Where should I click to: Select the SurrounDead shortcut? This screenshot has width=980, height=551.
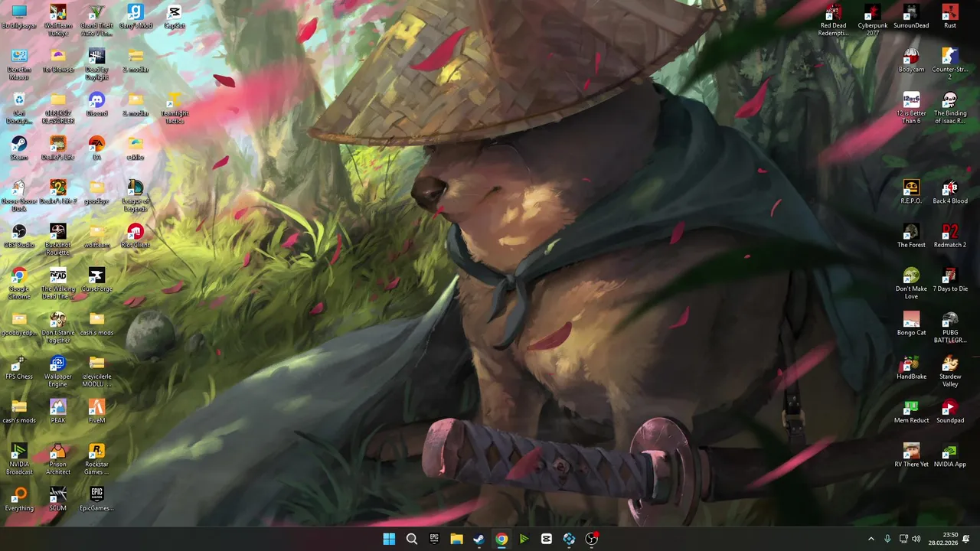911,17
